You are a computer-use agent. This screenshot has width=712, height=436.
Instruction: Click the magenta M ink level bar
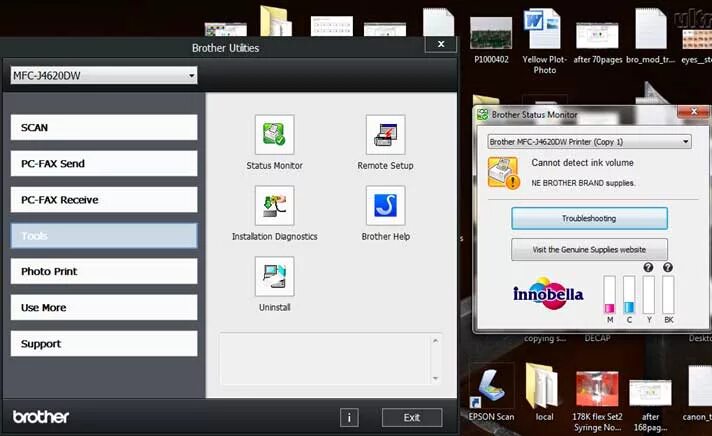[x=609, y=294]
